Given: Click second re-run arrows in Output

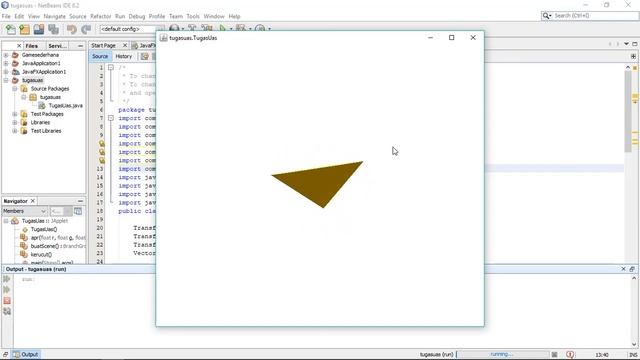Looking at the screenshot, I should tap(7, 290).
